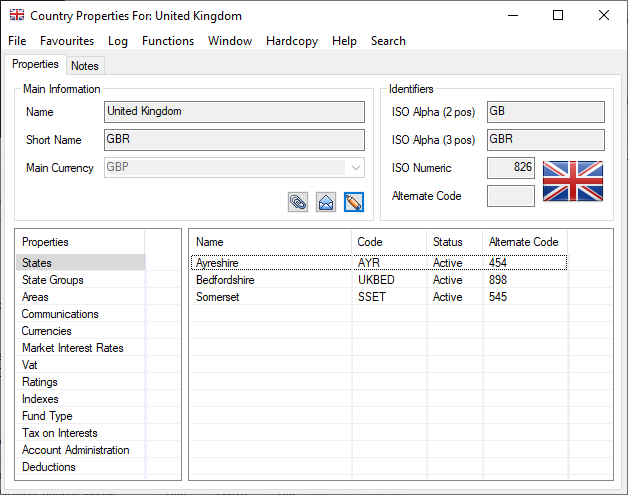This screenshot has width=628, height=495.
Task: Select State Groups in the Properties list
Action: click(53, 280)
